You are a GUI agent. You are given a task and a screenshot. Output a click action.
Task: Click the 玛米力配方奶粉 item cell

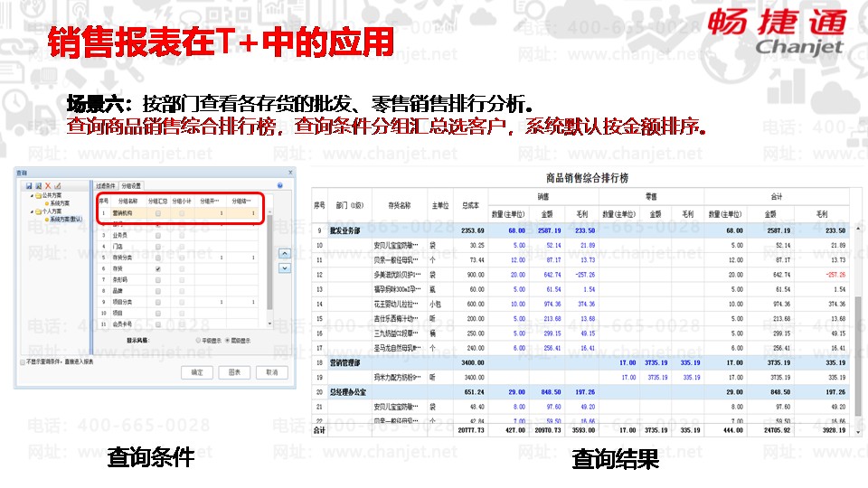pos(399,378)
